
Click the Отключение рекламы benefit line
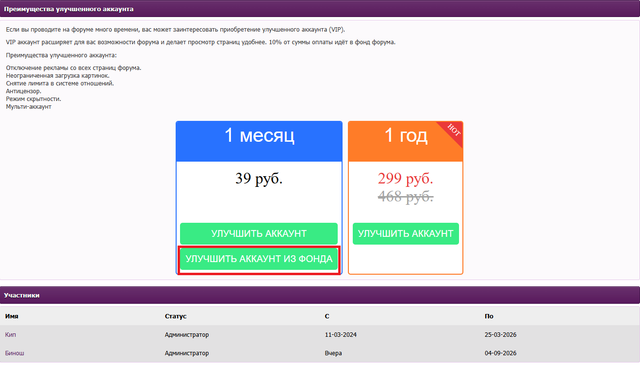pos(73,68)
